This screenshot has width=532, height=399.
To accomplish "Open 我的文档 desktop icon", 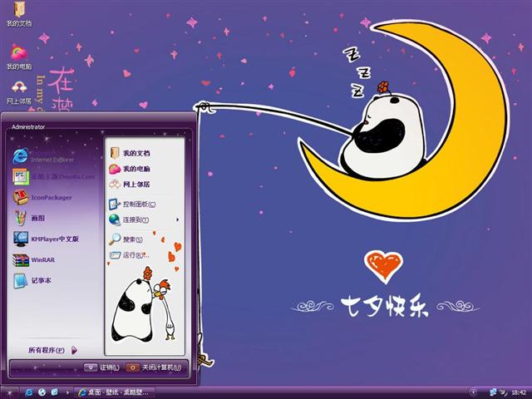I will click(x=19, y=14).
